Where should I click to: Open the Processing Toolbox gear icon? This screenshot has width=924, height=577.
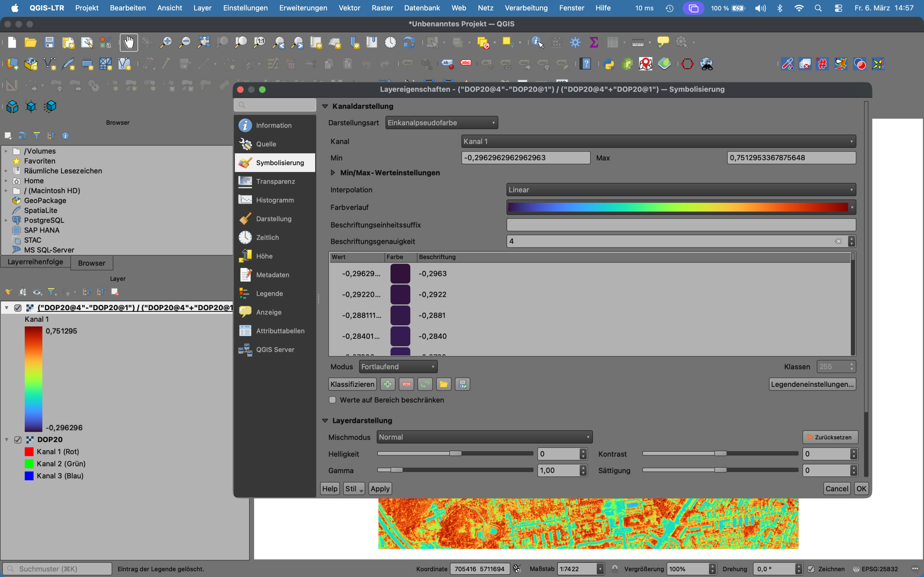coord(575,42)
